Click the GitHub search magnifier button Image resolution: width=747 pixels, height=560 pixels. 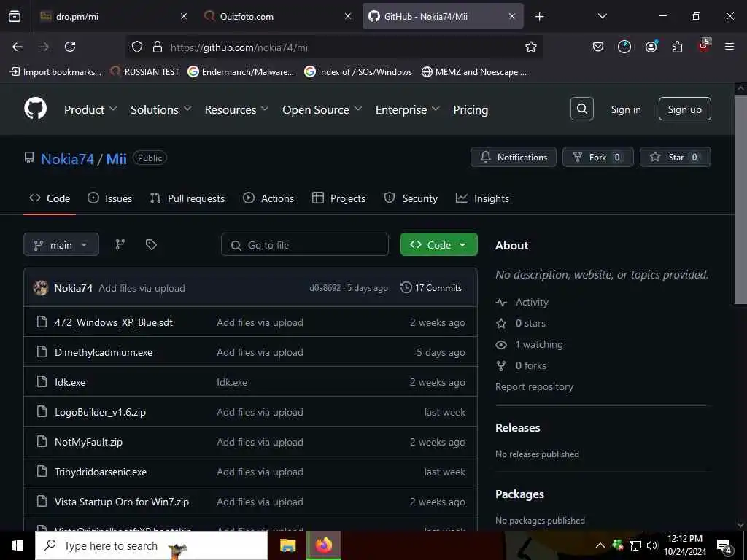point(581,109)
